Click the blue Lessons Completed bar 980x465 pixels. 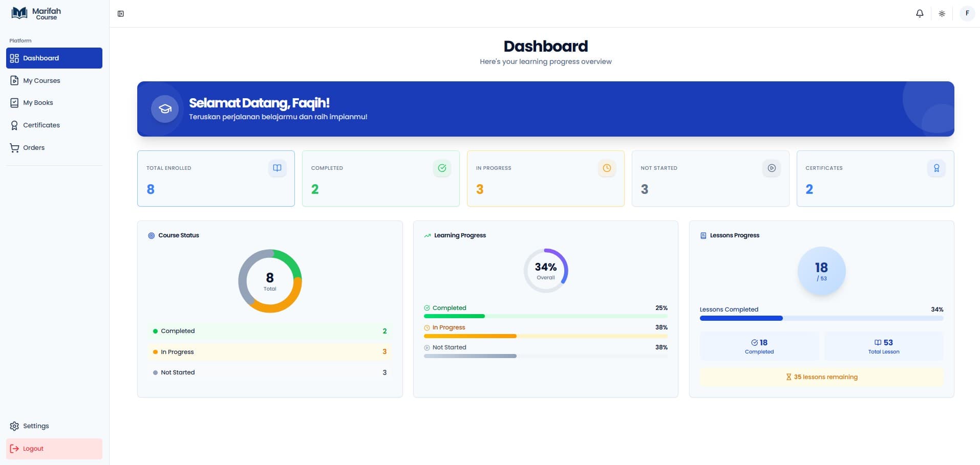coord(821,318)
